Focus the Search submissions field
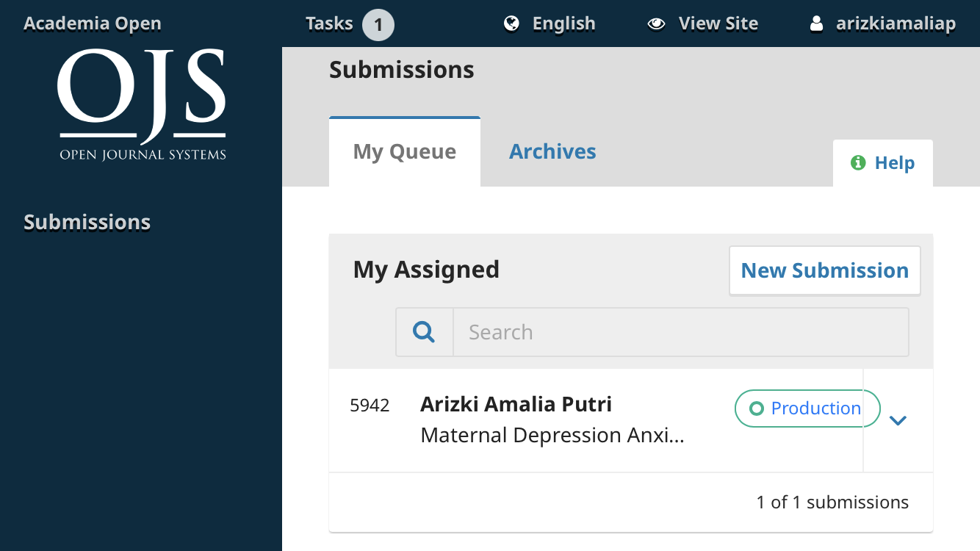The width and height of the screenshot is (980, 551). point(680,332)
